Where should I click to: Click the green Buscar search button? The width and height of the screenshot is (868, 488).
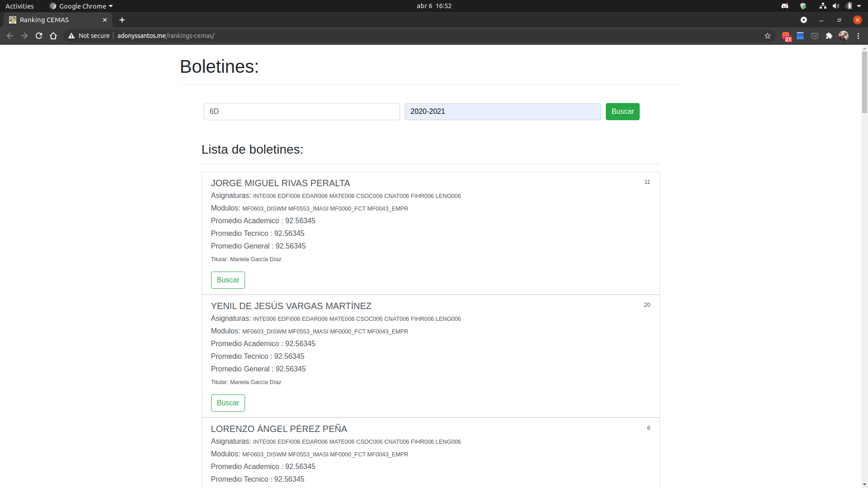[x=623, y=112]
